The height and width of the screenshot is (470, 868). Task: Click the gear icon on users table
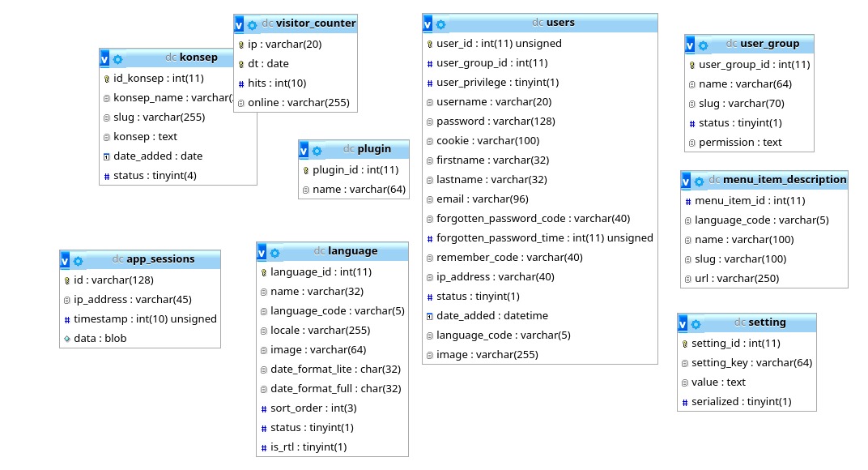click(440, 24)
